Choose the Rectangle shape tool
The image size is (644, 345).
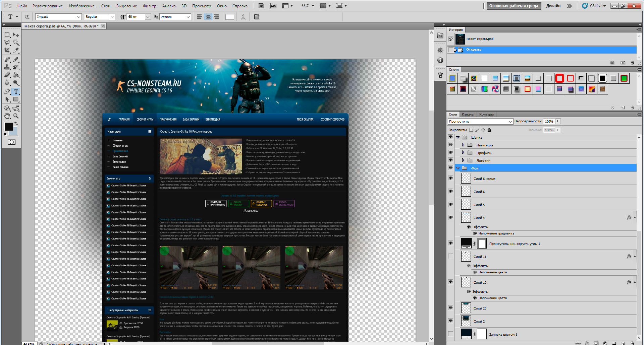(16, 99)
